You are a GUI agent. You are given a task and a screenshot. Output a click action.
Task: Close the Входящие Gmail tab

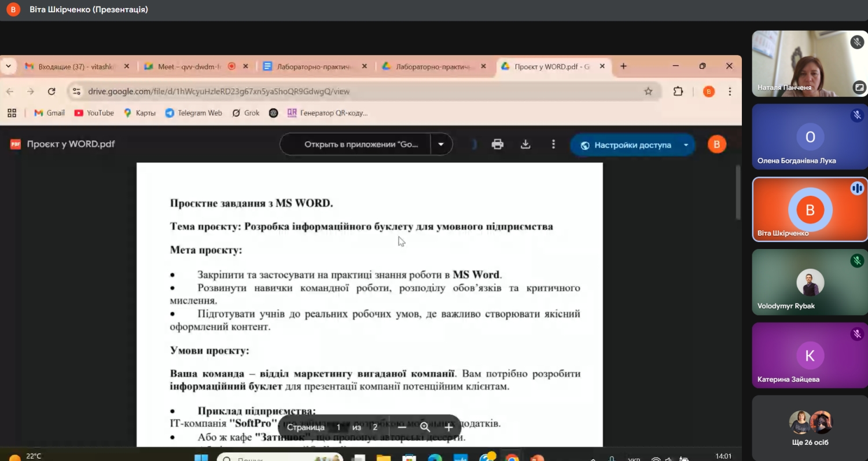[127, 67]
